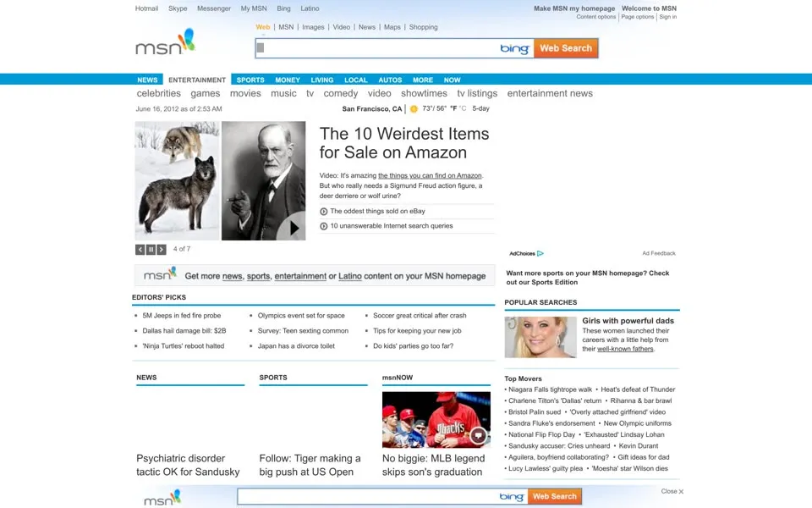Click the icon beside oddest things on eBay
The height and width of the screenshot is (508, 812).
click(324, 212)
